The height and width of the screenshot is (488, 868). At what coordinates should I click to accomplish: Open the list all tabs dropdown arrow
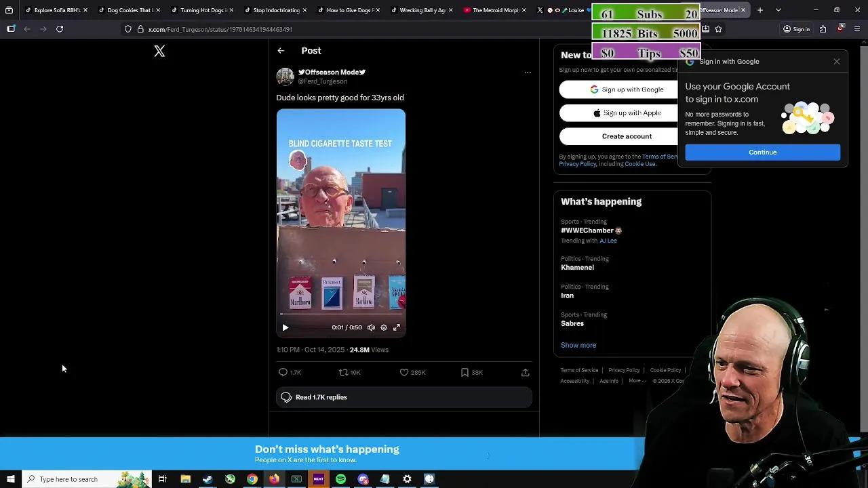778,10
